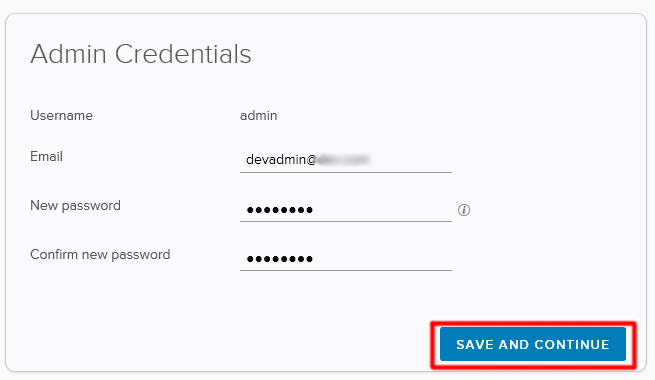The image size is (655, 380).
Task: Click the blurred domain in Email field
Action: click(x=343, y=160)
